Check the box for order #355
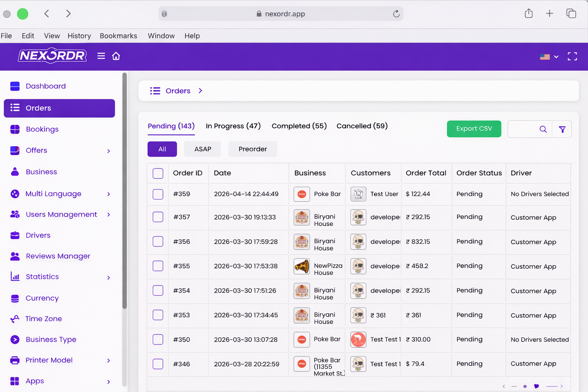588x392 pixels. pos(158,266)
